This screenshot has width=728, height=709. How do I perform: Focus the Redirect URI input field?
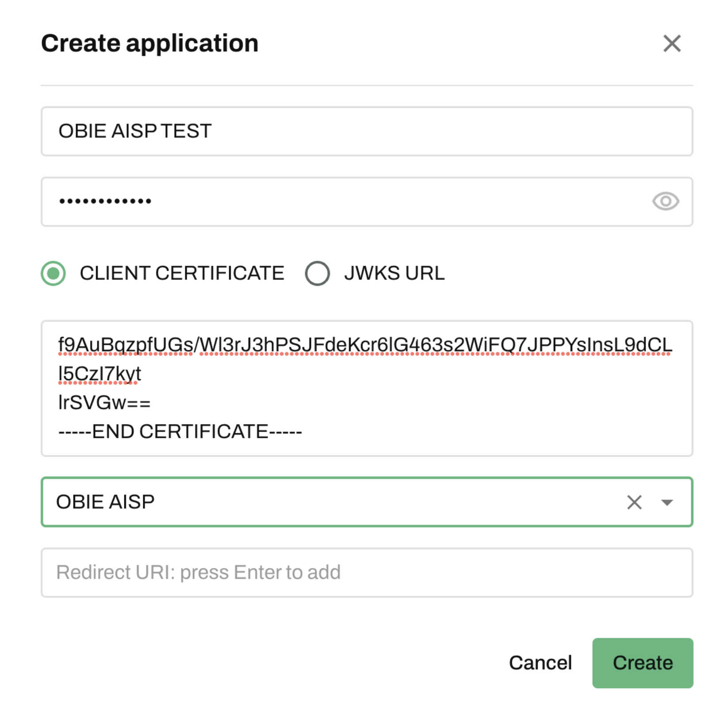(366, 572)
